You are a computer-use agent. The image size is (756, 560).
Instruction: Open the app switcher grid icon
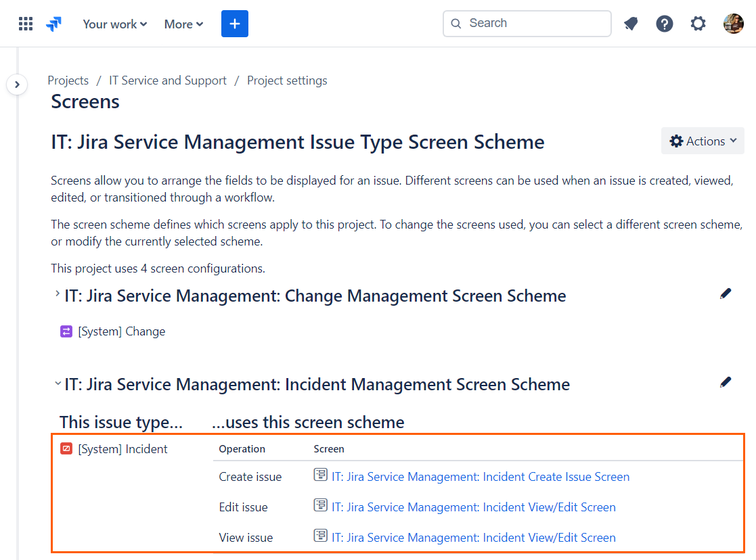[25, 23]
